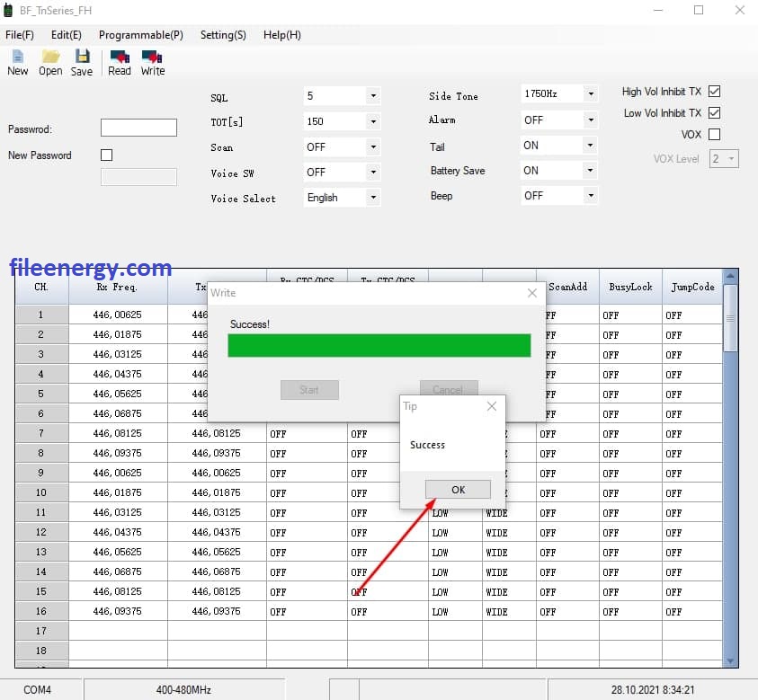Click the COM4 status bar entry

pos(37,689)
